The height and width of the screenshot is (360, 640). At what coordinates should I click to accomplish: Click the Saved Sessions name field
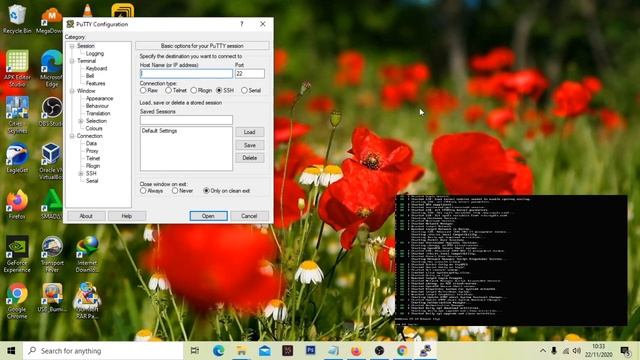coord(186,120)
